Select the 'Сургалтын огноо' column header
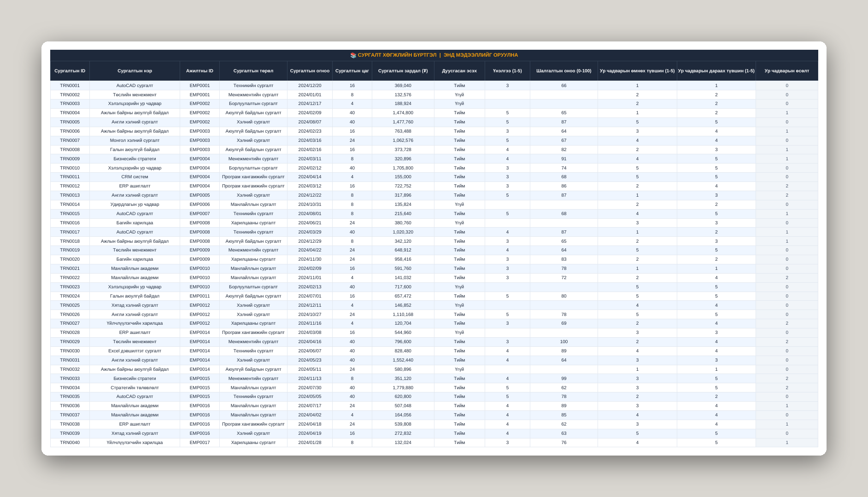This screenshot has width=868, height=497. [x=310, y=71]
